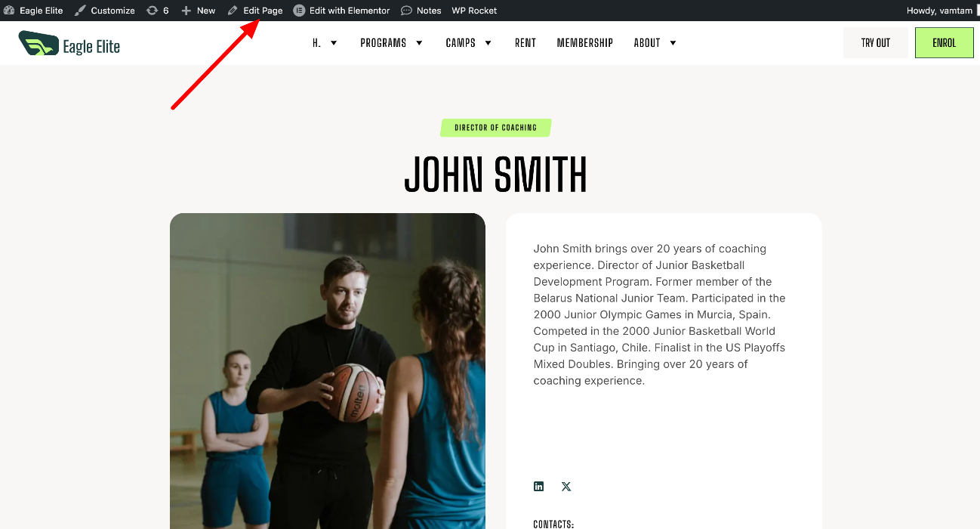Viewport: 980px width, 529px height.
Task: Open the Rent menu item
Action: point(525,43)
